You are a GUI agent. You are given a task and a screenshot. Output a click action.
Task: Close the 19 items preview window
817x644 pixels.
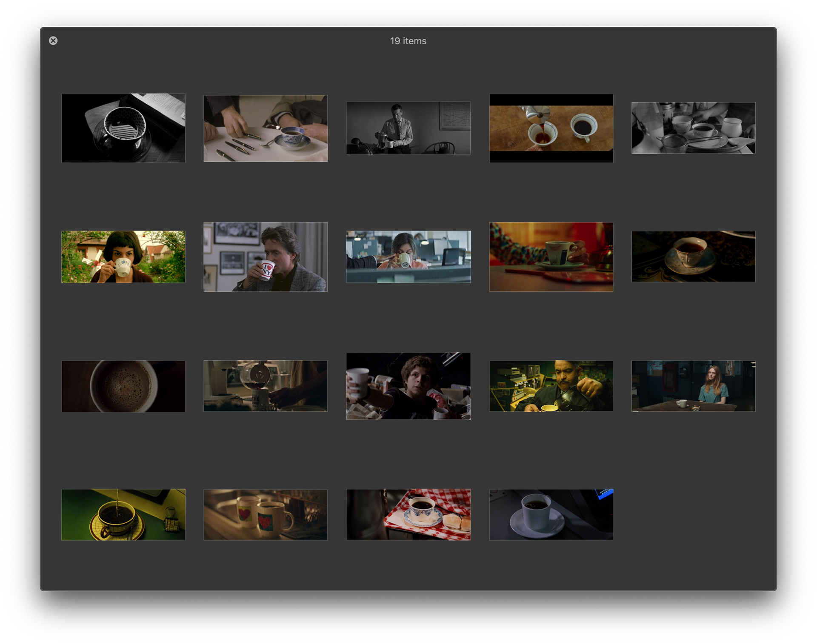53,41
